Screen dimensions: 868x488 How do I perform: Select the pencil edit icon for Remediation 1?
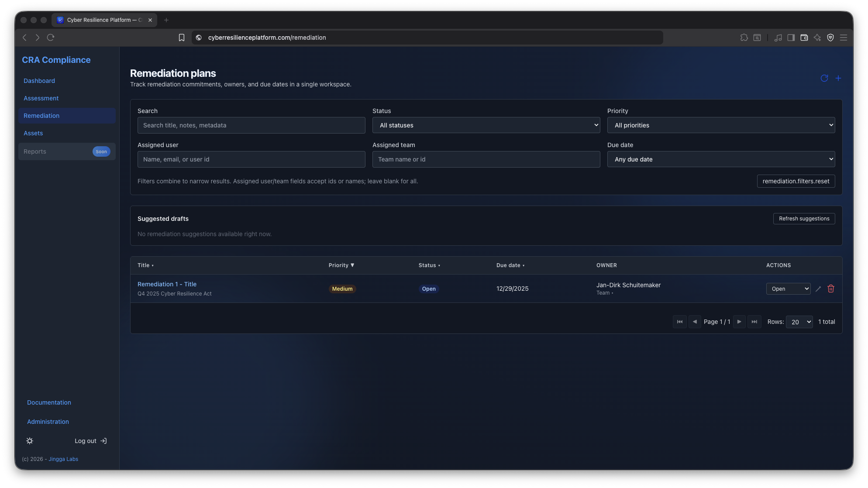point(818,289)
